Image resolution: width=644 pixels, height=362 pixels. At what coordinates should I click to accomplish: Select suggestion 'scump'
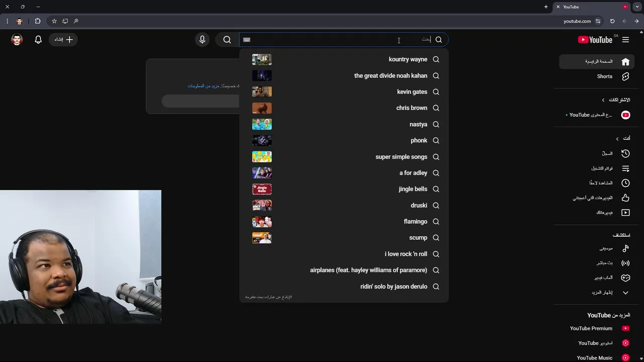click(x=344, y=238)
